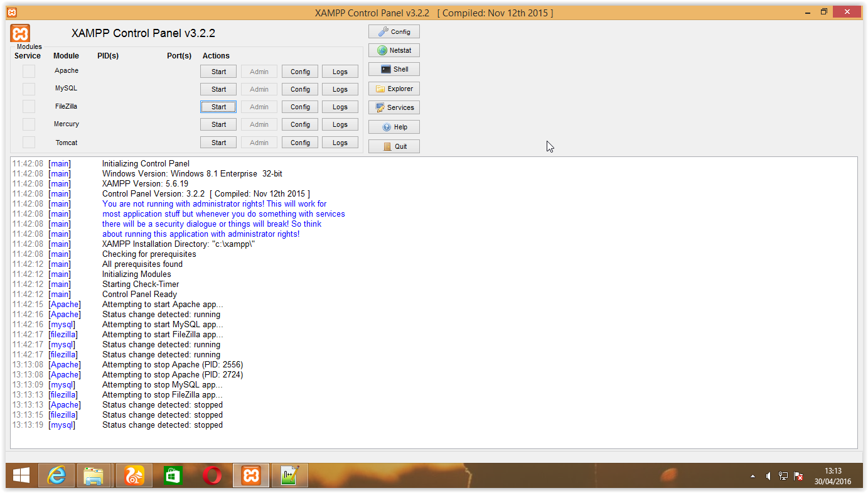Viewport: 868px width, 493px height.
Task: Open UC Browser from the taskbar
Action: coord(134,475)
